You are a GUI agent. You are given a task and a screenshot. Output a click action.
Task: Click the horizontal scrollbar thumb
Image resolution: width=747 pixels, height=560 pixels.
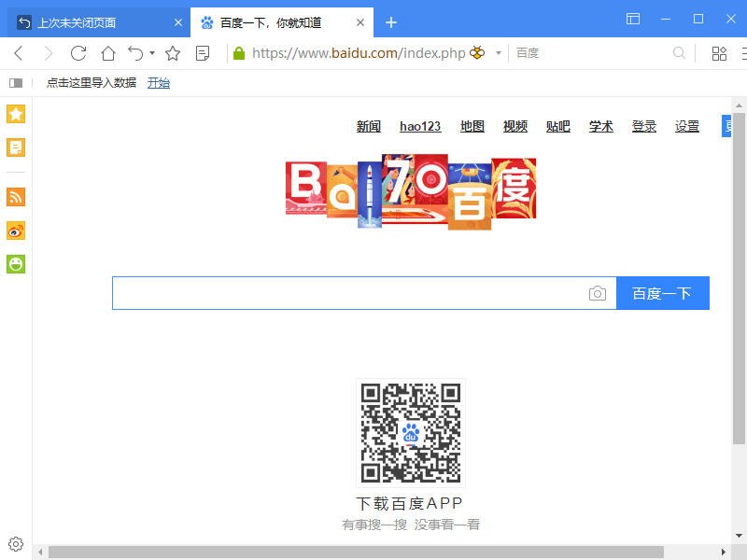click(356, 552)
